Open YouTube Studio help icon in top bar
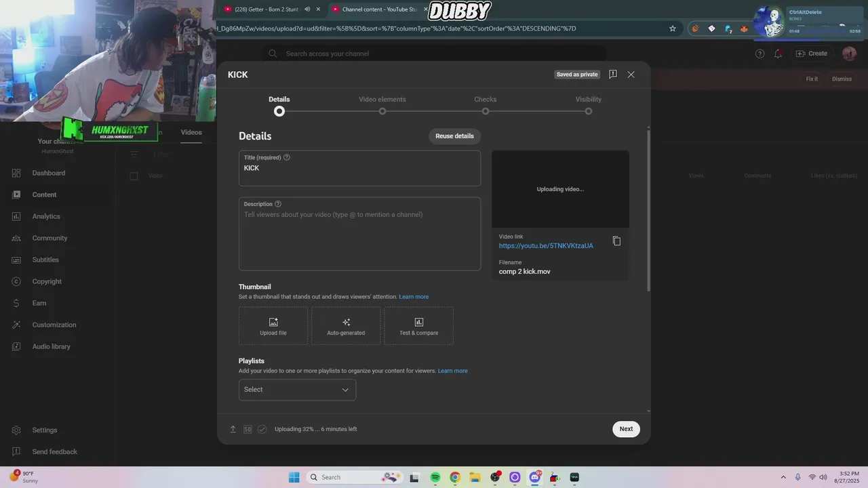Screen dimensions: 868x488 [x=760, y=54]
